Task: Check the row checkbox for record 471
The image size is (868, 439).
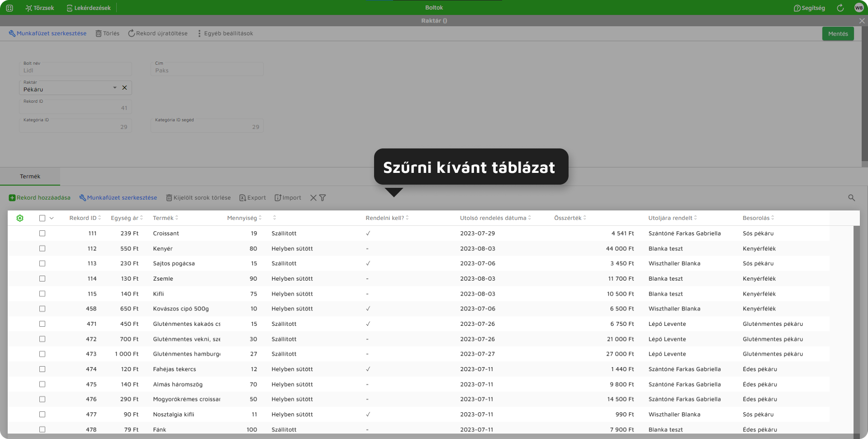Action: point(42,324)
